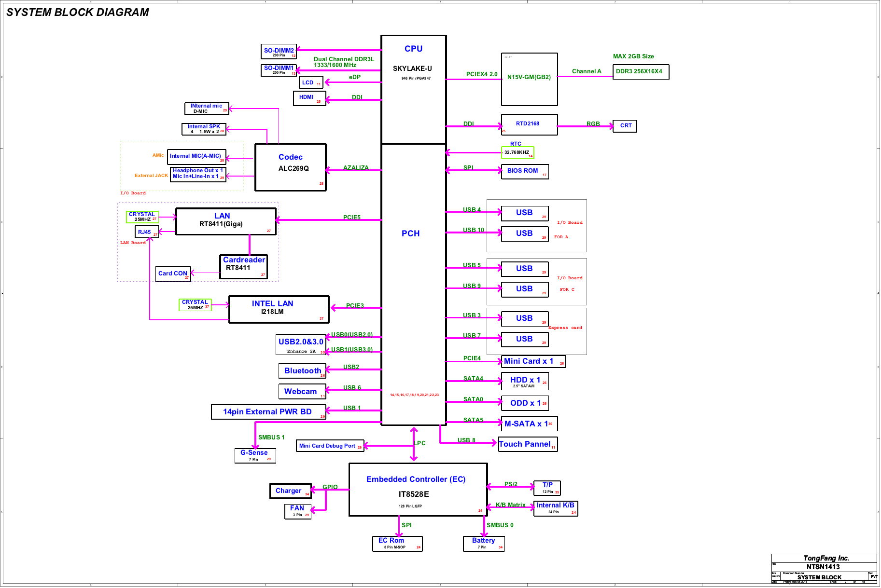Select the K/B Matrix label
881x588 pixels.
click(511, 505)
